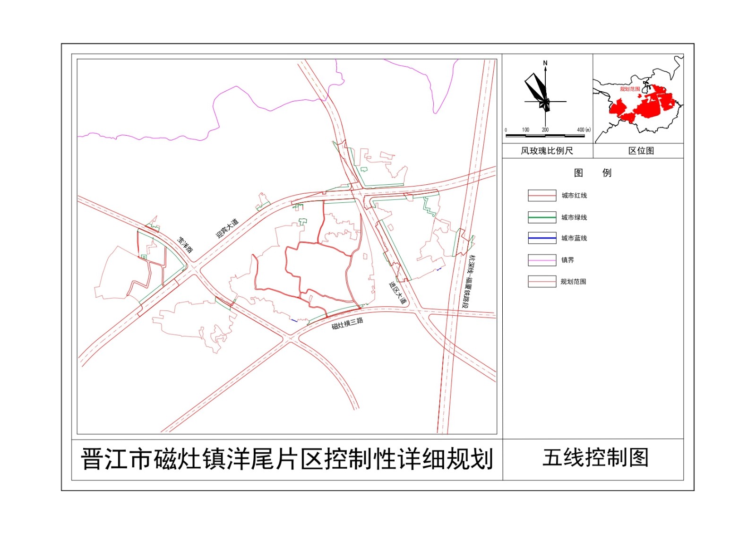Select the 磁灶横三路 road label
This screenshot has height=534, width=756.
347,324
